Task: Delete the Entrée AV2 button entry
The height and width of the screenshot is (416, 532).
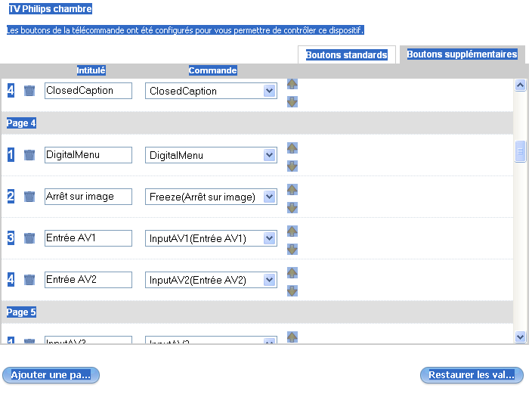Action: (x=29, y=280)
